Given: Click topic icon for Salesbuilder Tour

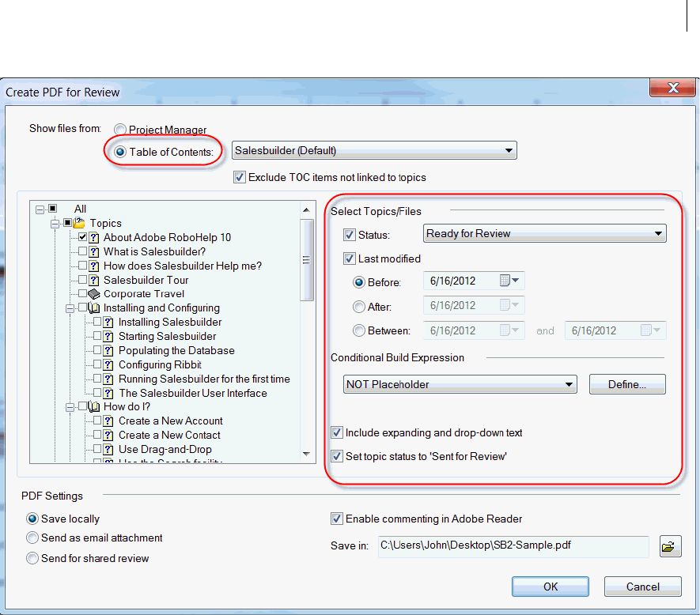Looking at the screenshot, I should (94, 281).
